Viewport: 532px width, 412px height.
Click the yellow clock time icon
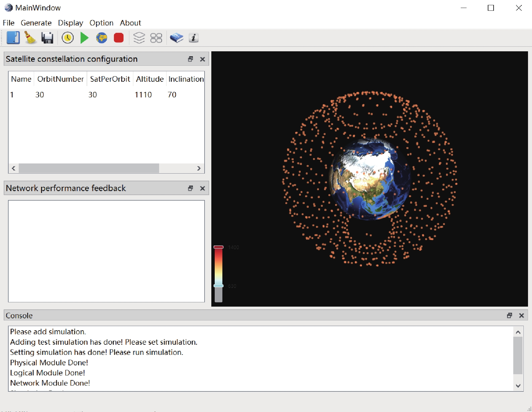click(68, 38)
